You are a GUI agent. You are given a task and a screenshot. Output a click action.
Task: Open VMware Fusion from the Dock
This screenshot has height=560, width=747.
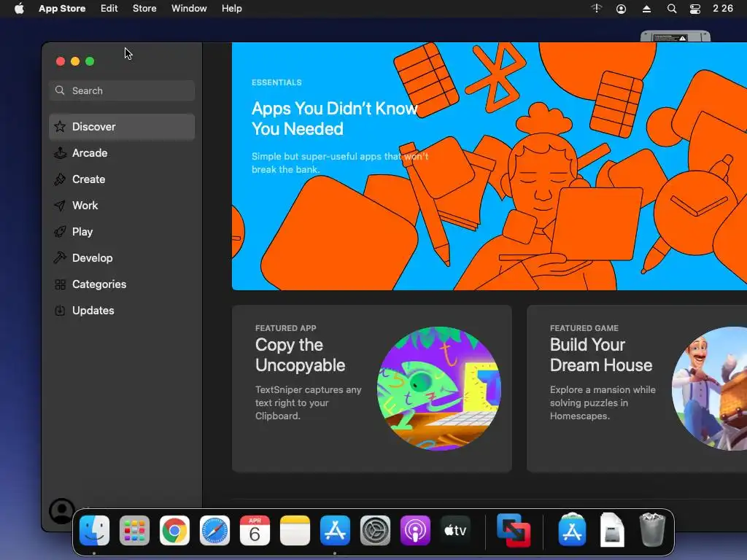click(514, 530)
